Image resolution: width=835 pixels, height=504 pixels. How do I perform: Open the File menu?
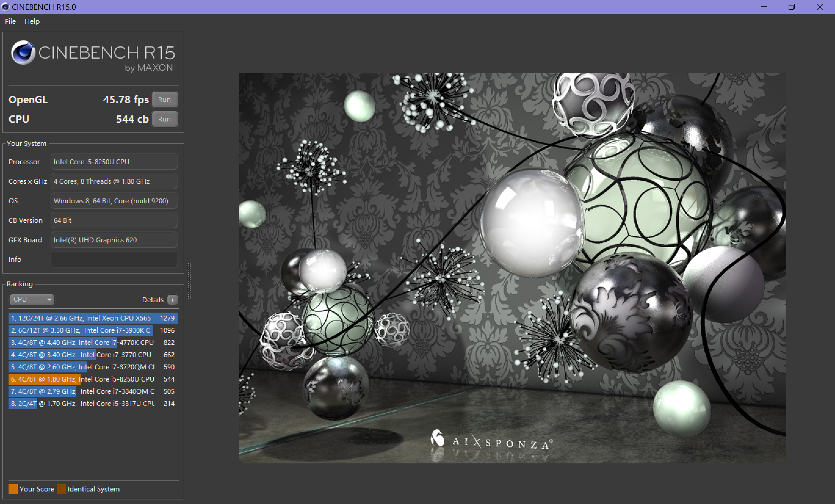click(10, 21)
